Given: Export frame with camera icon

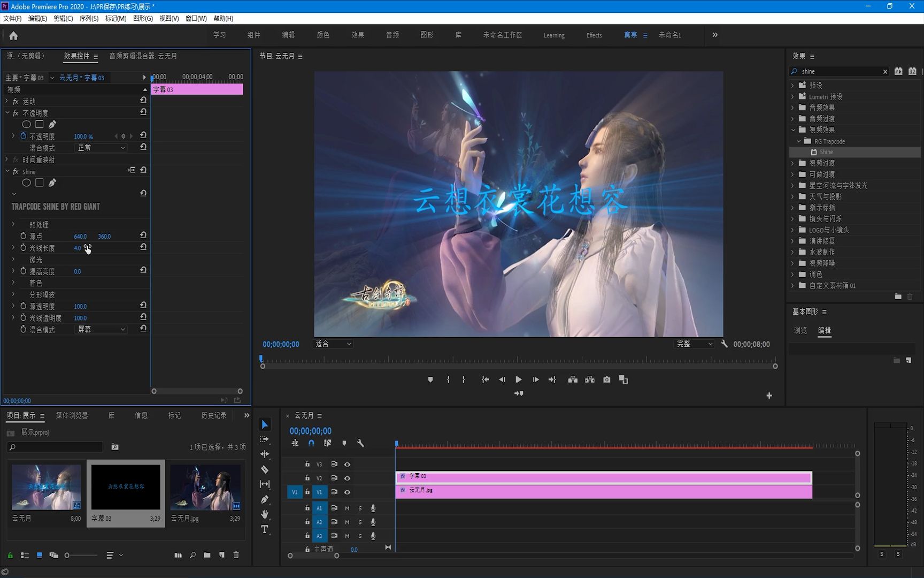Looking at the screenshot, I should click(x=607, y=379).
